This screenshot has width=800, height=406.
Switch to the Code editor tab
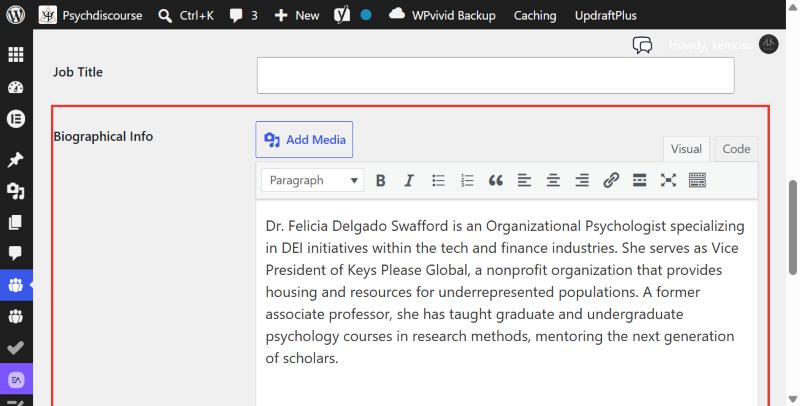736,149
